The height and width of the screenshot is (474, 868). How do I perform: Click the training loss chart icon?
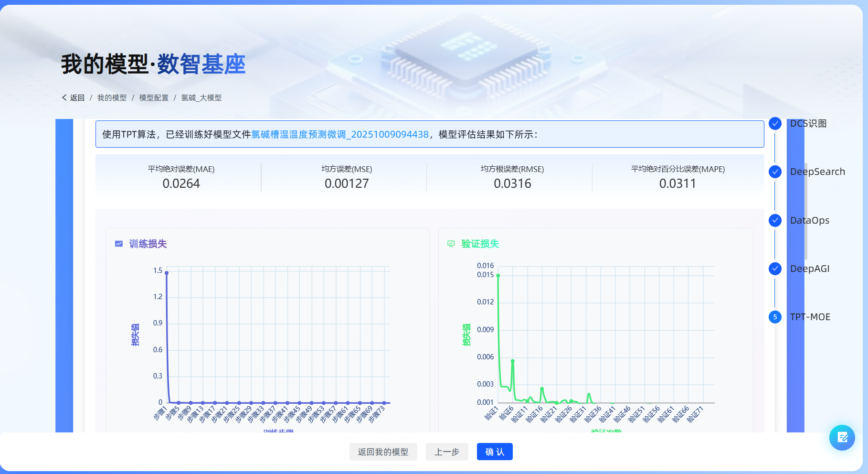click(119, 244)
